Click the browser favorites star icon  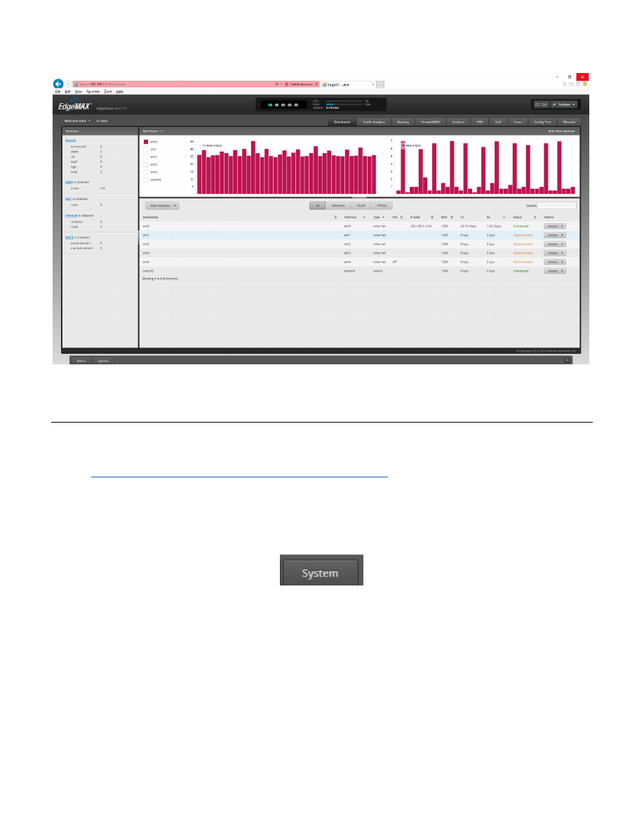pyautogui.click(x=571, y=84)
